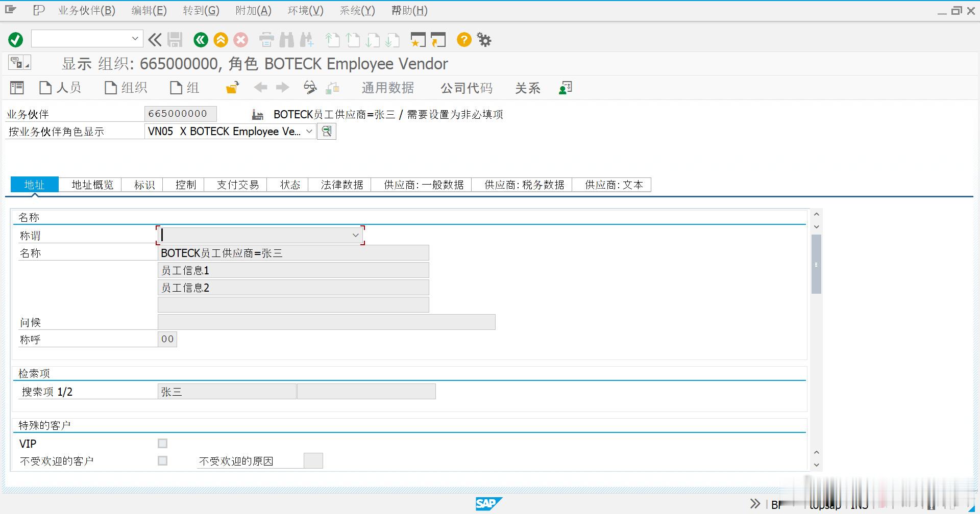Switch to the 法律数据 tab
This screenshot has height=514, width=980.
click(x=342, y=185)
